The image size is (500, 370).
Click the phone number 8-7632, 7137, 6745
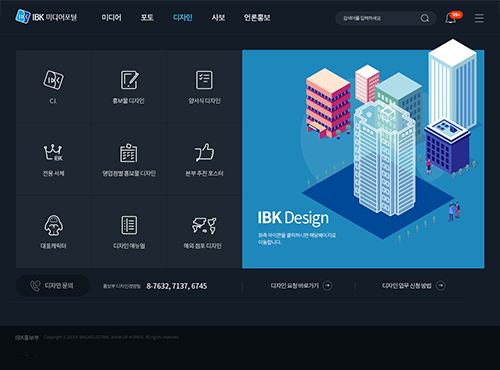tap(177, 286)
